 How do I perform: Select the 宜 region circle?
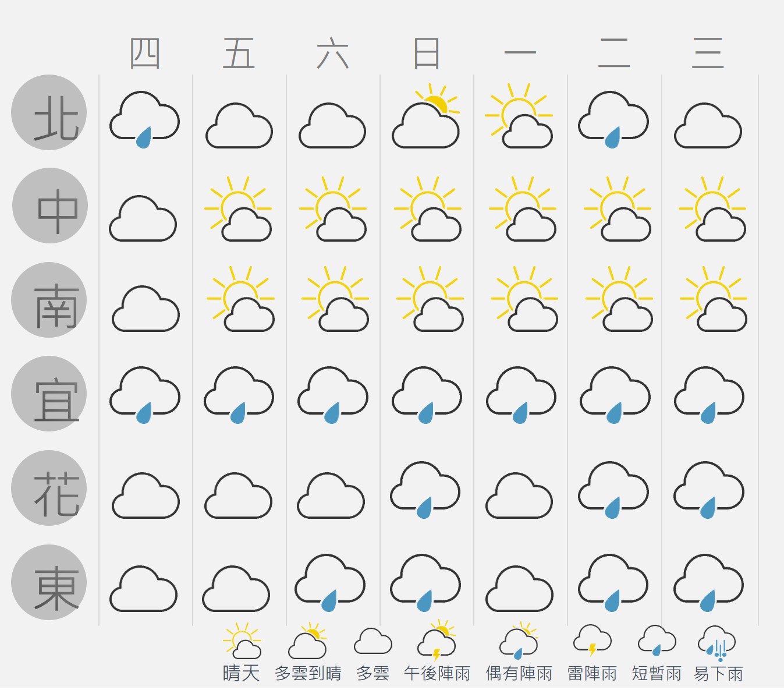point(49,394)
